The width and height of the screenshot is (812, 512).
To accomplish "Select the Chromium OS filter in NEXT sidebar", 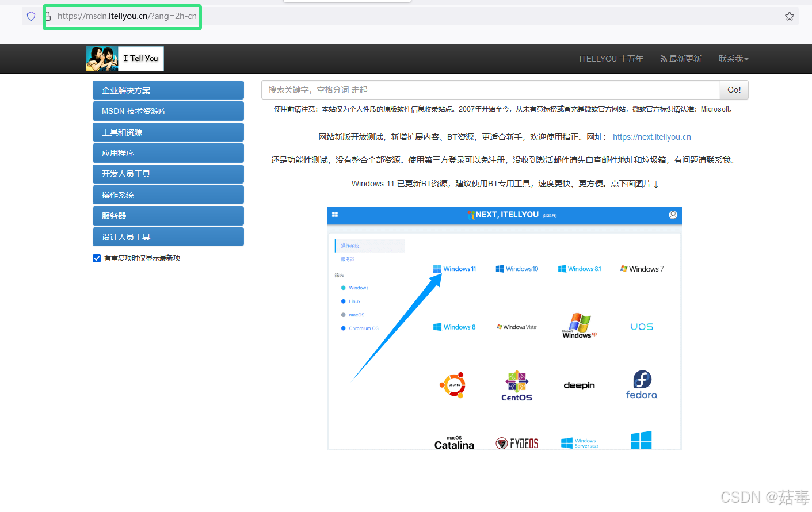I will 360,328.
